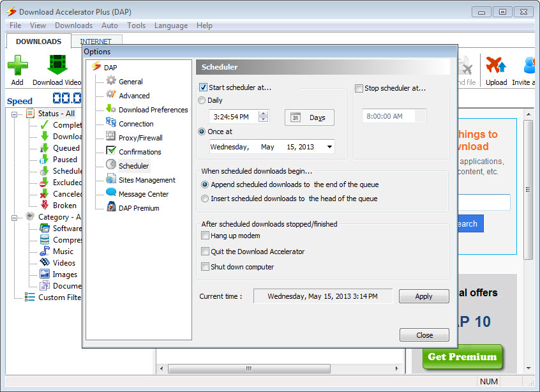Click the Current time display field
This screenshot has height=392, width=540.
click(323, 296)
